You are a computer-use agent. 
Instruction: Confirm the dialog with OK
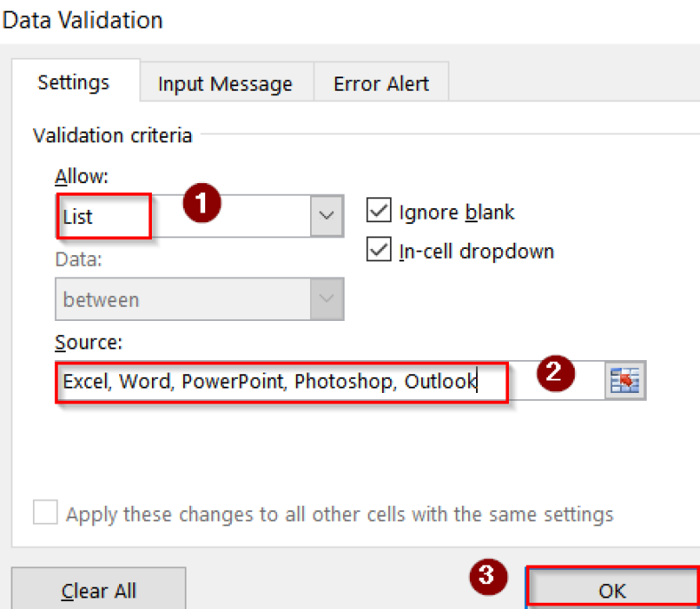point(613,589)
